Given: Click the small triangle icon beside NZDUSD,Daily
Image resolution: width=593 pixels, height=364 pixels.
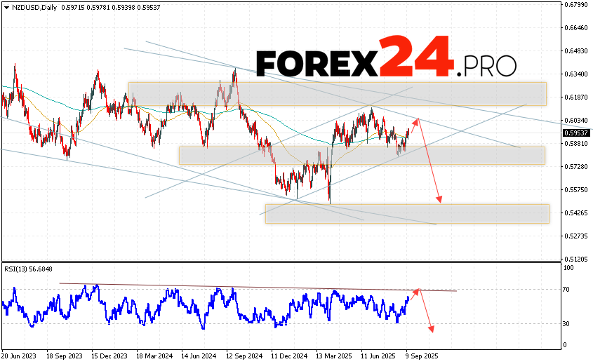Looking at the screenshot, I should [6, 6].
